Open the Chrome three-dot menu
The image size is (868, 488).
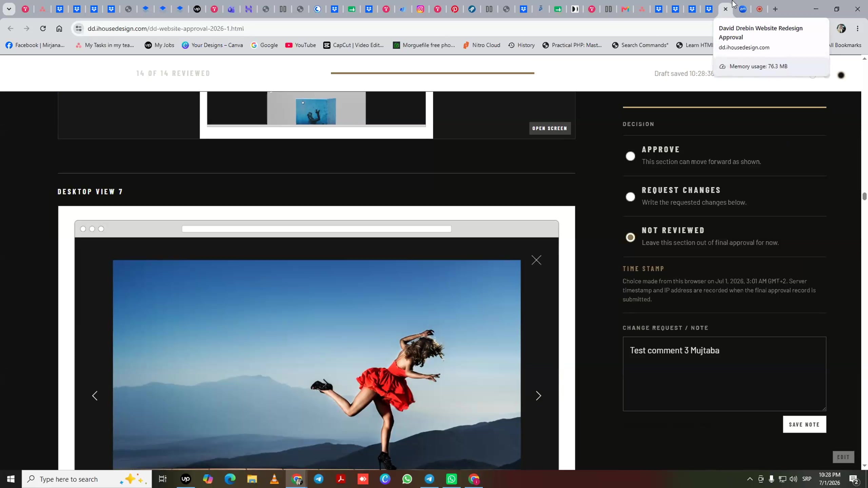click(857, 28)
